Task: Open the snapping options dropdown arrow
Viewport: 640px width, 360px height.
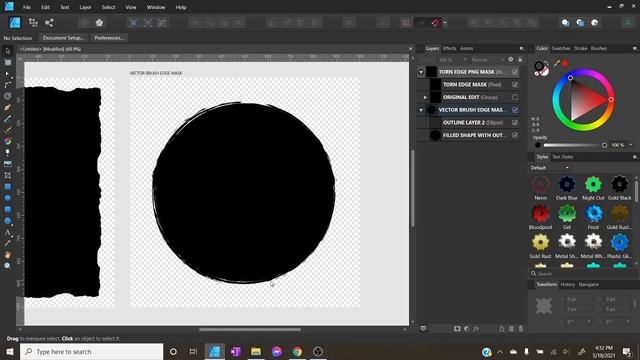Action: tap(445, 23)
